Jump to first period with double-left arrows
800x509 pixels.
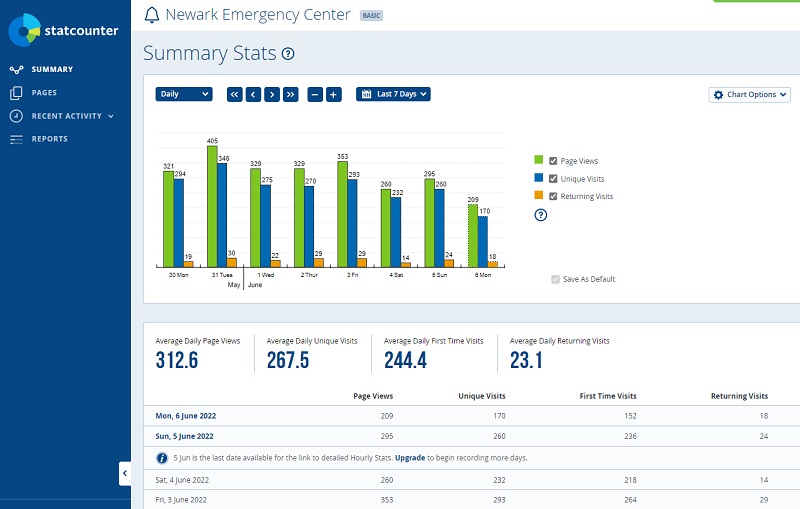[235, 94]
